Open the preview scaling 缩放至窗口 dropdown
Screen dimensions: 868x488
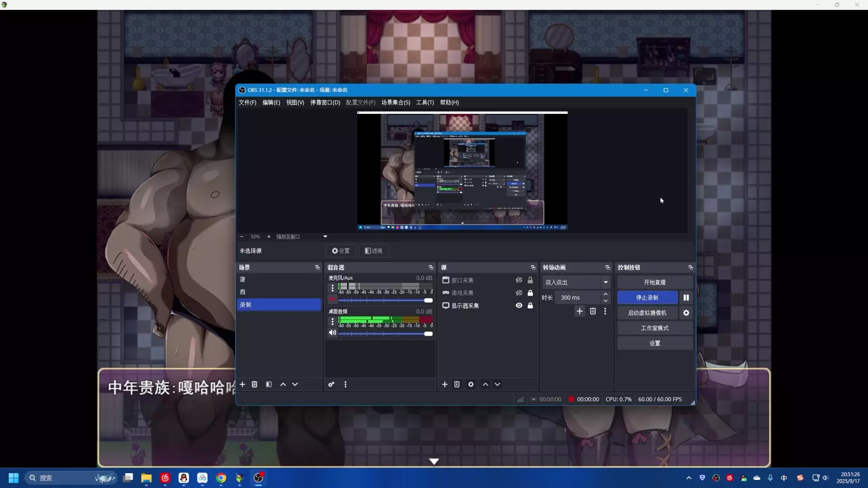coord(325,236)
